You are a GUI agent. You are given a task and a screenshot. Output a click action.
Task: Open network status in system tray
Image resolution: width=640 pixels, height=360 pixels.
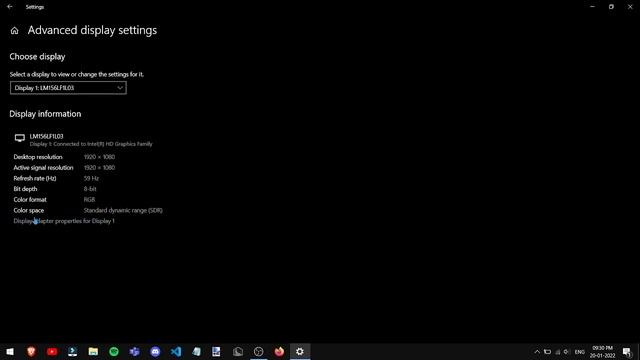coord(558,352)
